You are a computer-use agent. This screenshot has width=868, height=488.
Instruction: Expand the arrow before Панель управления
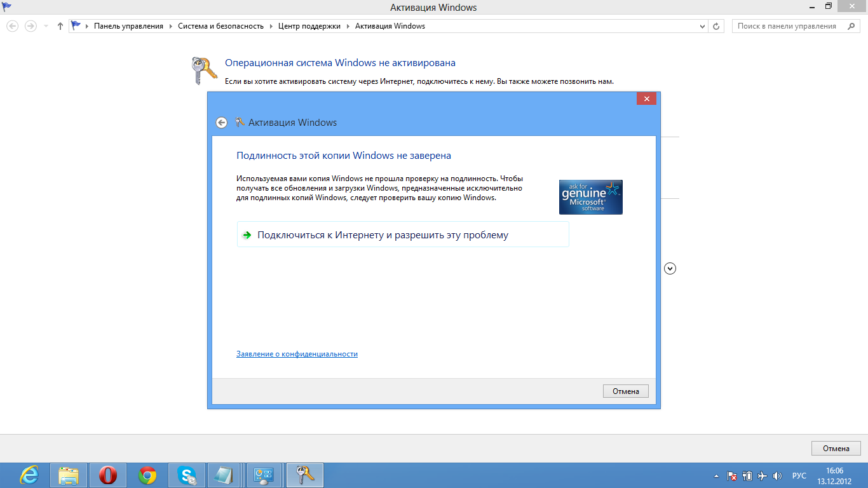click(88, 26)
